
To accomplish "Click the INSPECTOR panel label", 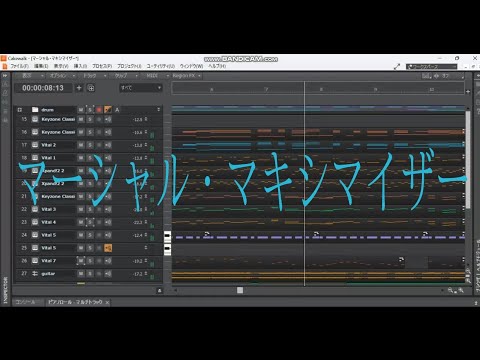I will click(5, 290).
